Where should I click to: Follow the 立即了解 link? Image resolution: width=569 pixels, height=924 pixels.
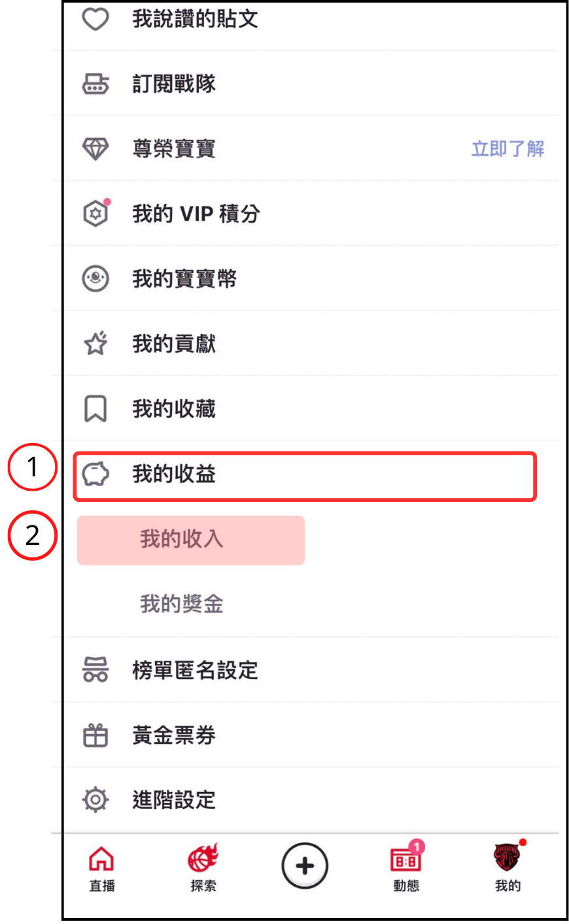pyautogui.click(x=508, y=149)
